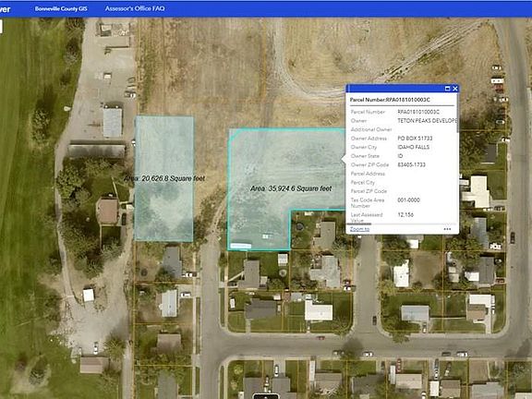The image size is (532, 399).
Task: Click the app title in blue header
Action: (x=6, y=9)
